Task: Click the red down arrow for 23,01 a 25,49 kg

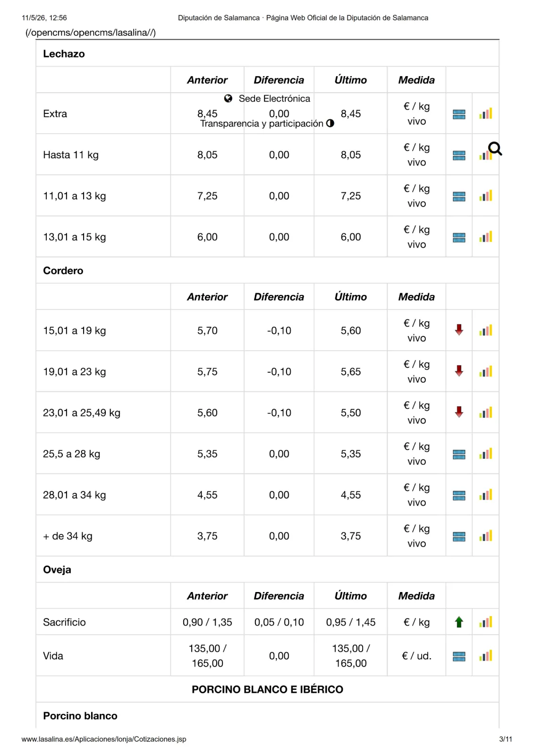Action: [459, 412]
